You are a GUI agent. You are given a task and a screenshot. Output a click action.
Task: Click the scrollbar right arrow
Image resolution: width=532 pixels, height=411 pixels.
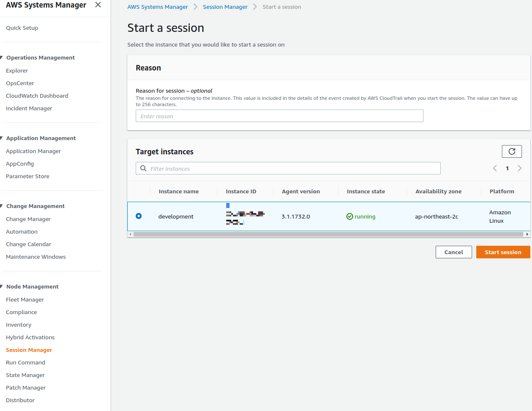527,234
